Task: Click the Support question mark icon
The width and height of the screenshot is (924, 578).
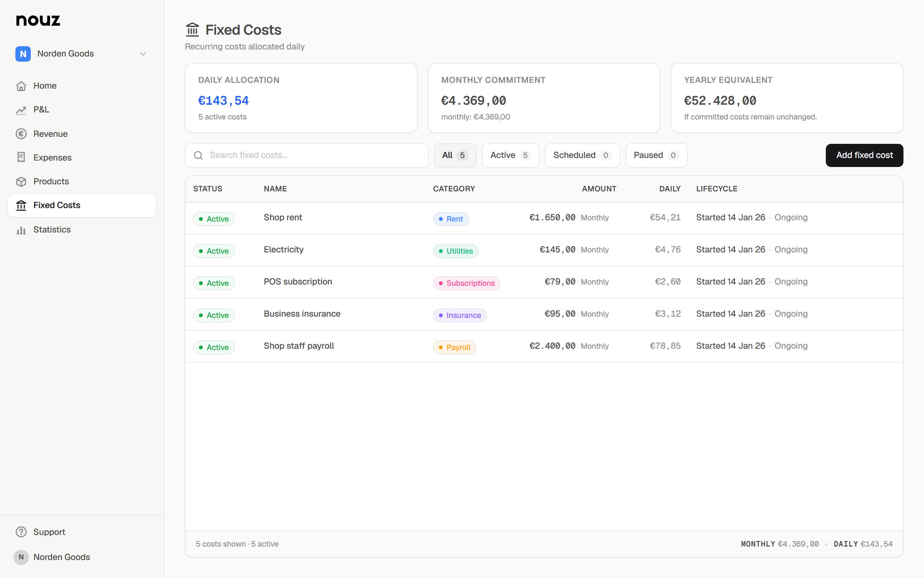Action: click(21, 532)
